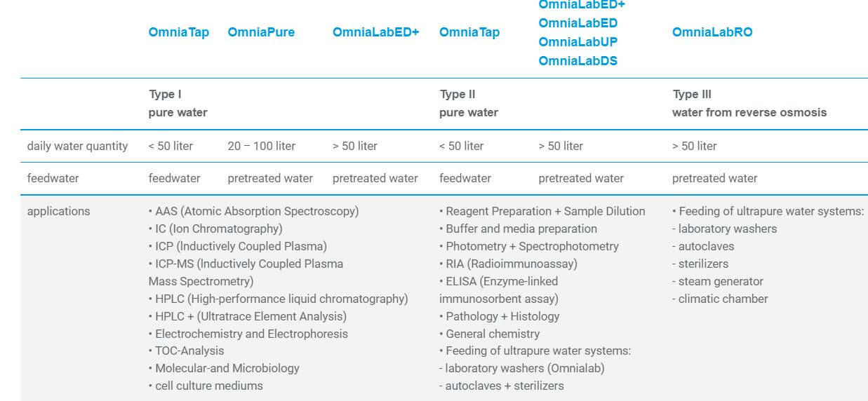Open OmniaTap link above Type I
Viewport: 868px width, 401px height.
[x=178, y=32]
